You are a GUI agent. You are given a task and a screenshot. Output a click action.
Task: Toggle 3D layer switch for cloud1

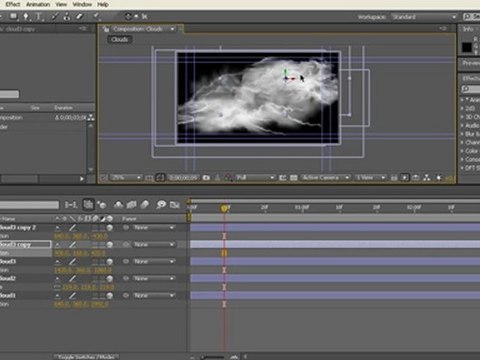coord(110,296)
